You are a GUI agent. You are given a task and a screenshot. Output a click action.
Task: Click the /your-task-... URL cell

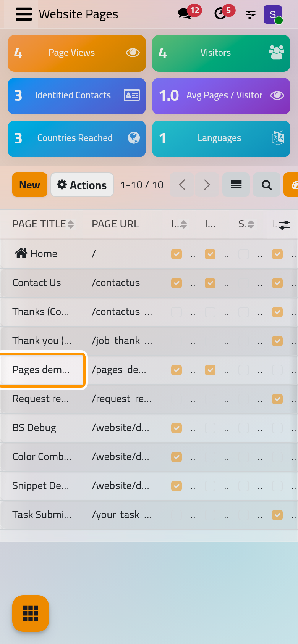pos(121,515)
